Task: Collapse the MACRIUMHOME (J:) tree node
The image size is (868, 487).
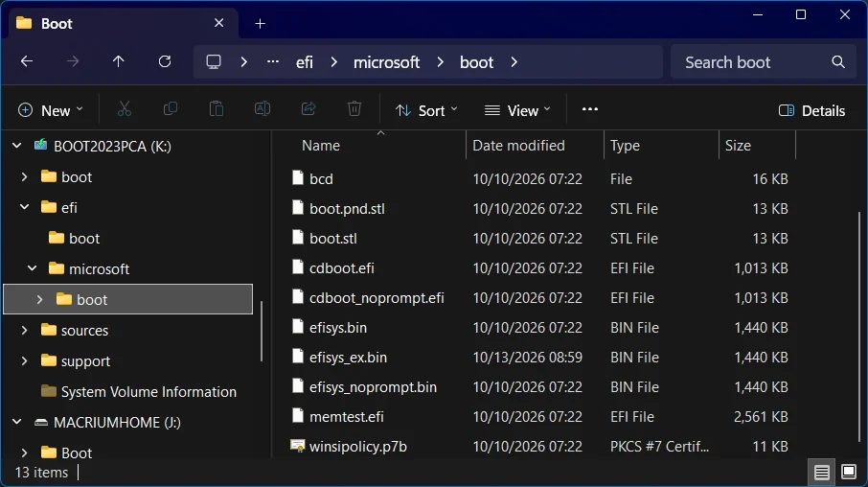Action: point(17,422)
